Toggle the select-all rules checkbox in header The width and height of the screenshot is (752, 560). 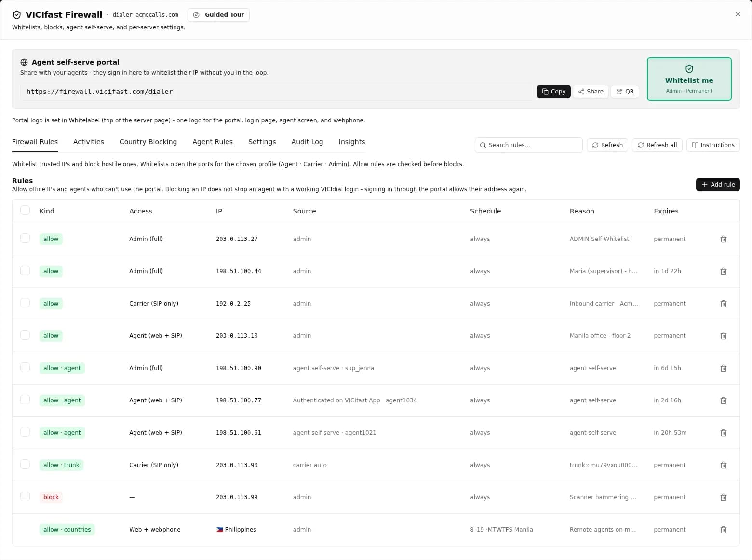point(25,210)
